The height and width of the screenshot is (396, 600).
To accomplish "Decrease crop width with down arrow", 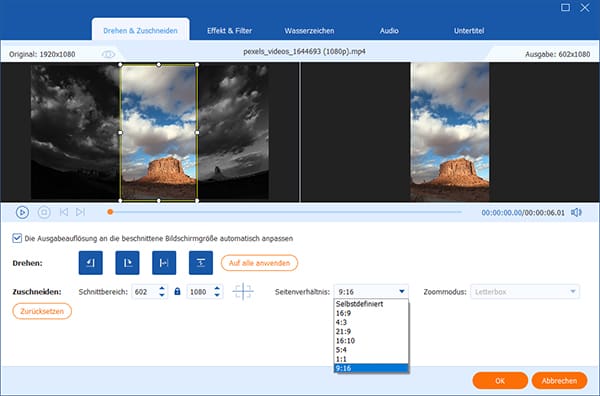I will [x=162, y=295].
